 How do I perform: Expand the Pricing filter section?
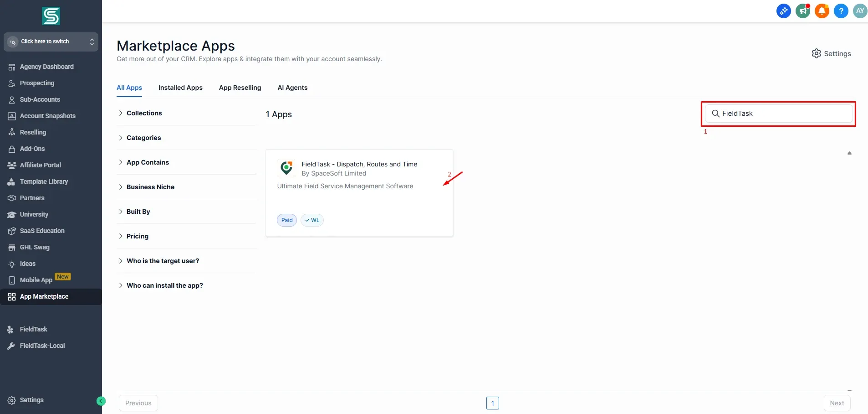[187, 236]
